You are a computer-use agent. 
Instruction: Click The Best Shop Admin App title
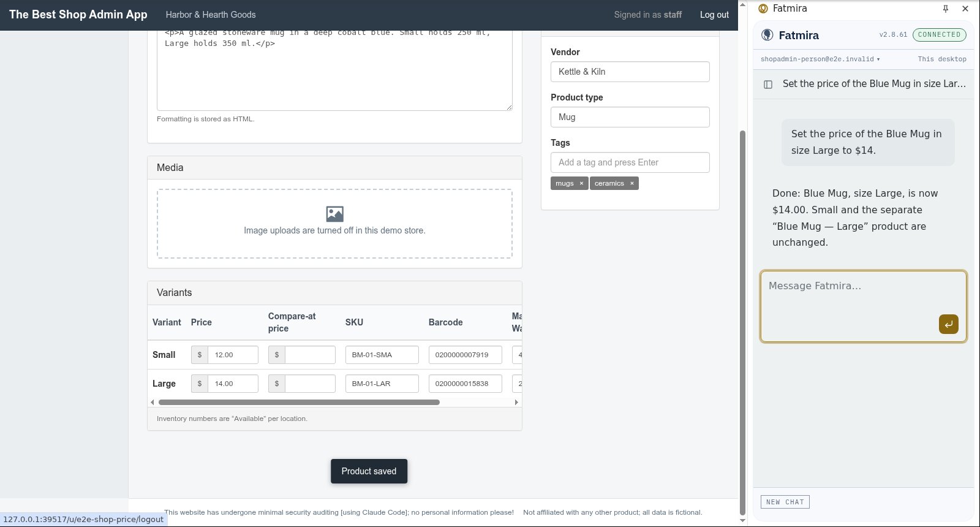pyautogui.click(x=78, y=15)
